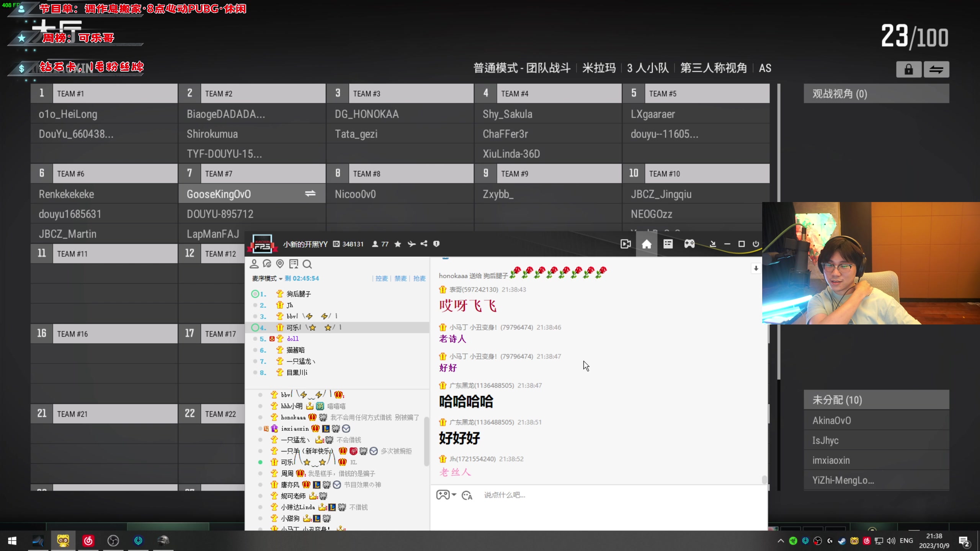The width and height of the screenshot is (980, 551).
Task: Go to the Home view in the YY window
Action: tap(647, 244)
